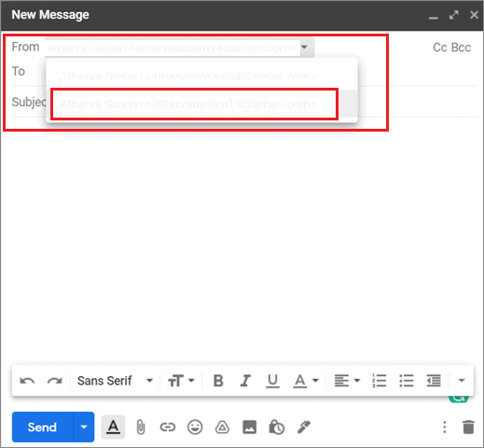This screenshot has height=448, width=484.
Task: Open the text size dropdown
Action: [x=181, y=381]
